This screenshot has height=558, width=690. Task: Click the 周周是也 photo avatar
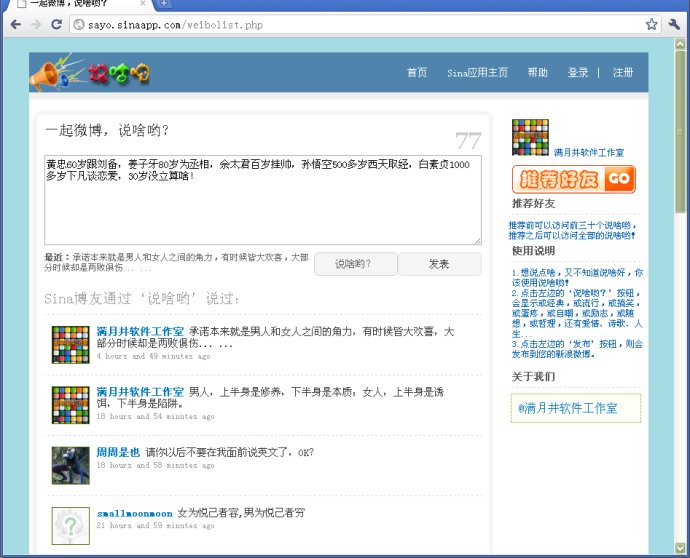pos(70,465)
